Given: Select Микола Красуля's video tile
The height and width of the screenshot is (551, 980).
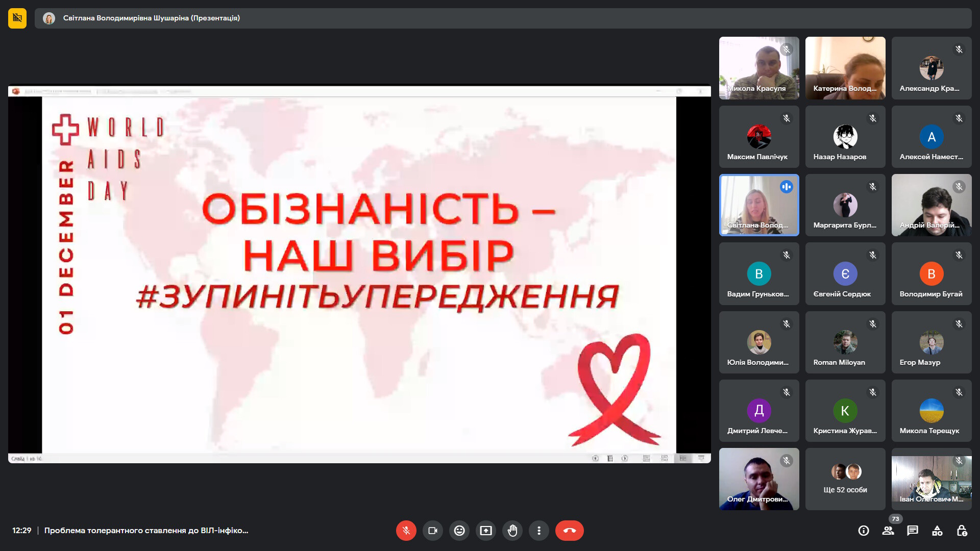Looking at the screenshot, I should click(759, 68).
